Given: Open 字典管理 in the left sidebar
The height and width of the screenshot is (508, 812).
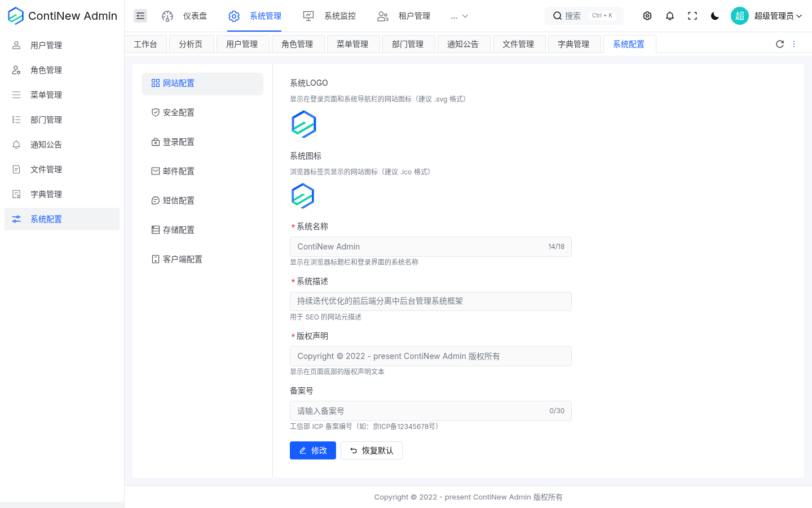Looking at the screenshot, I should click(62, 194).
